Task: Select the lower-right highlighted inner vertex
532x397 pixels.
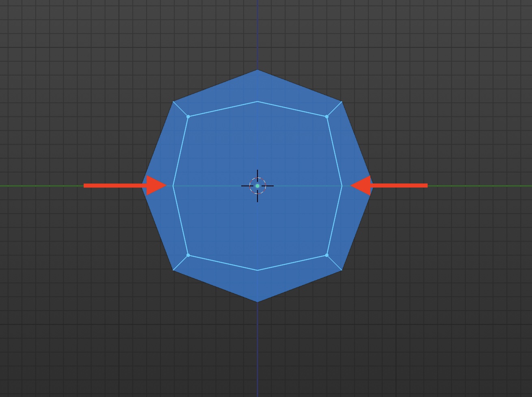Action: 327,255
